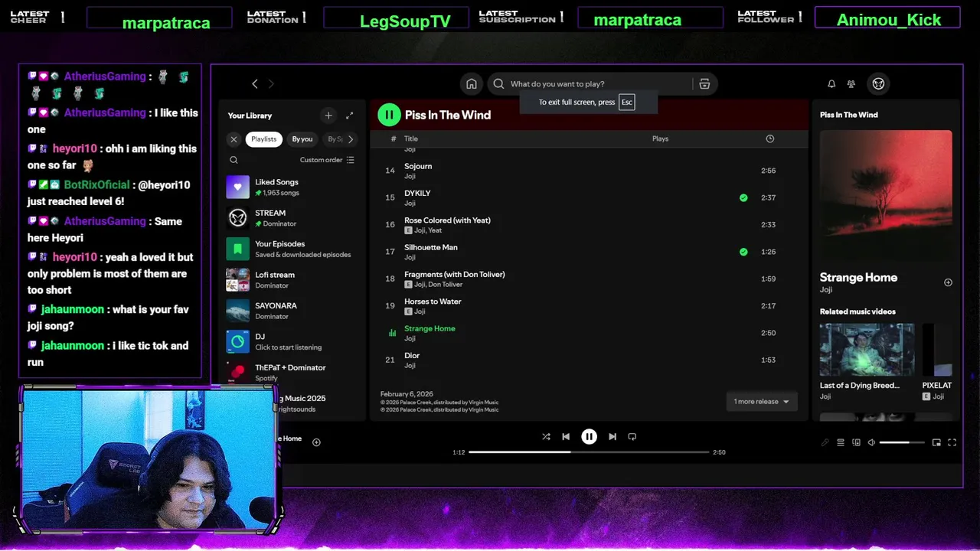Open Connect to a device

[856, 442]
